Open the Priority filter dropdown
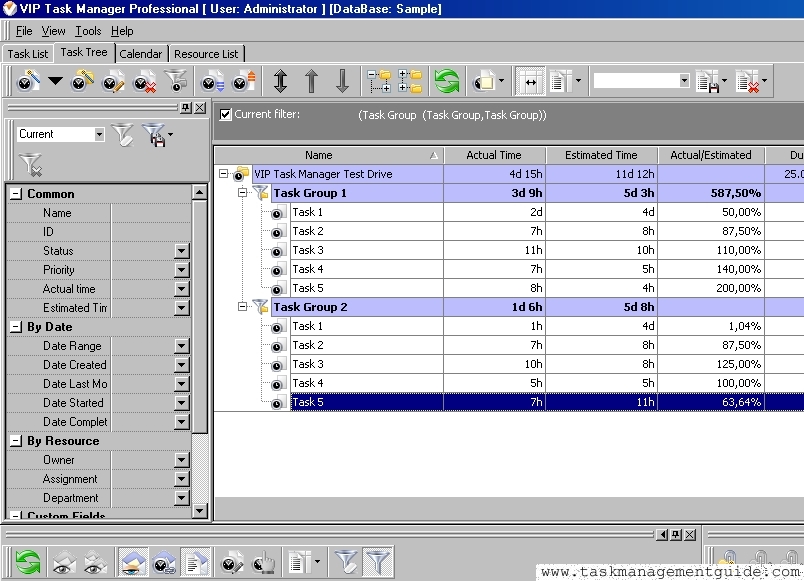This screenshot has width=804, height=581. point(182,270)
